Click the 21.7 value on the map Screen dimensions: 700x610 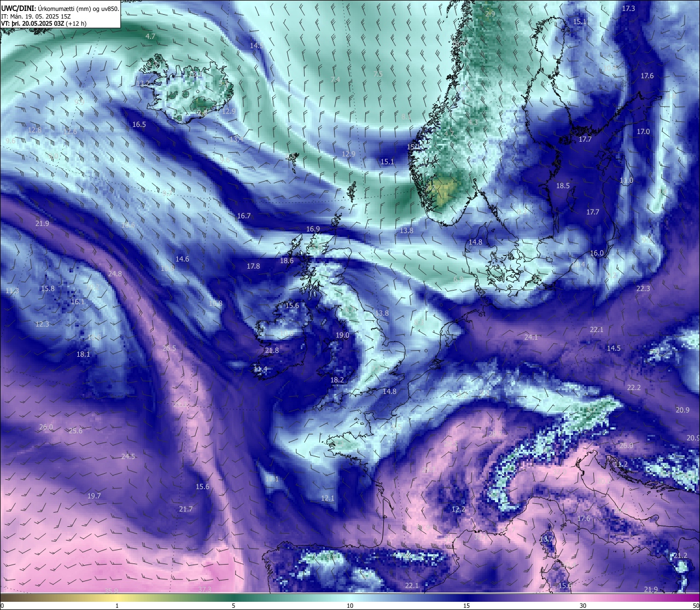pos(186,509)
